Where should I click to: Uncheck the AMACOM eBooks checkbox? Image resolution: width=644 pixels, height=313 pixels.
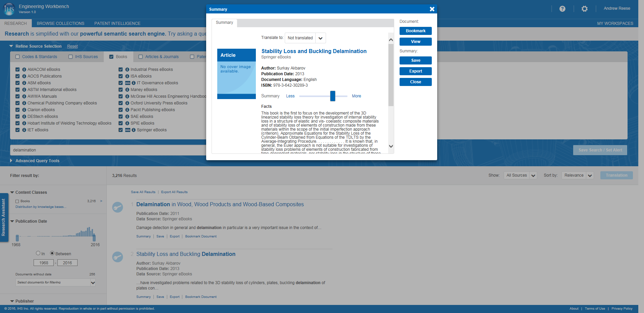pos(17,70)
